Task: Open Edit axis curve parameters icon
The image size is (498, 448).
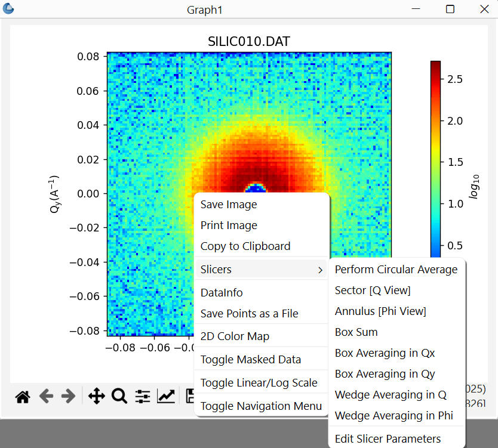Action: coord(166,396)
